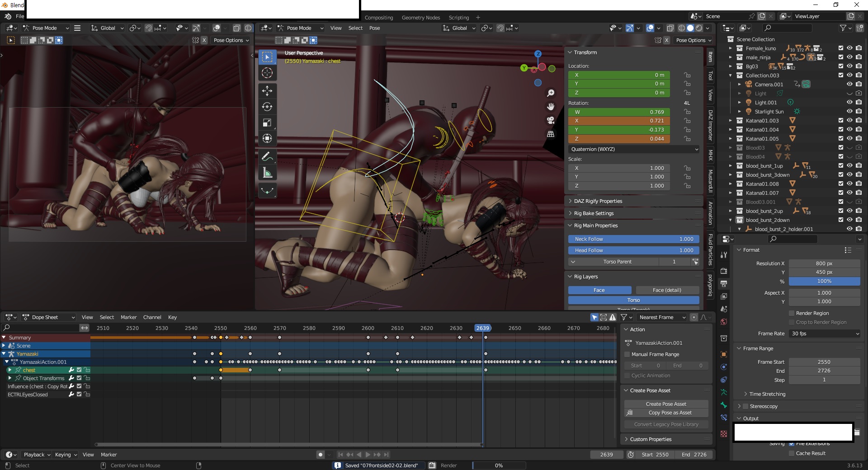Adjust the resolution percentage 100% slider

point(824,281)
